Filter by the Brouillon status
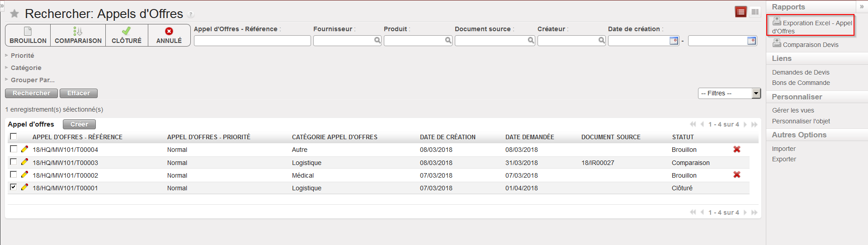Viewport: 868px width, 245px height. pyautogui.click(x=28, y=35)
